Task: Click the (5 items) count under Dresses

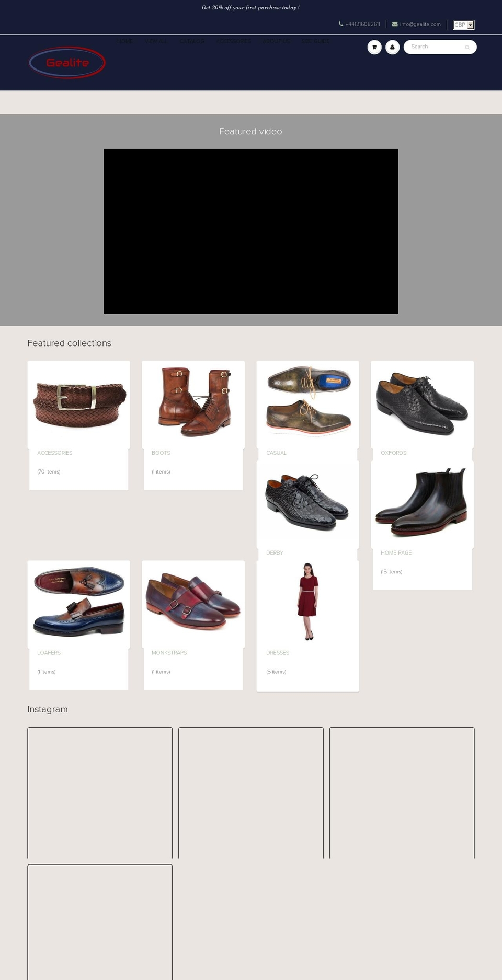Action: (x=276, y=672)
